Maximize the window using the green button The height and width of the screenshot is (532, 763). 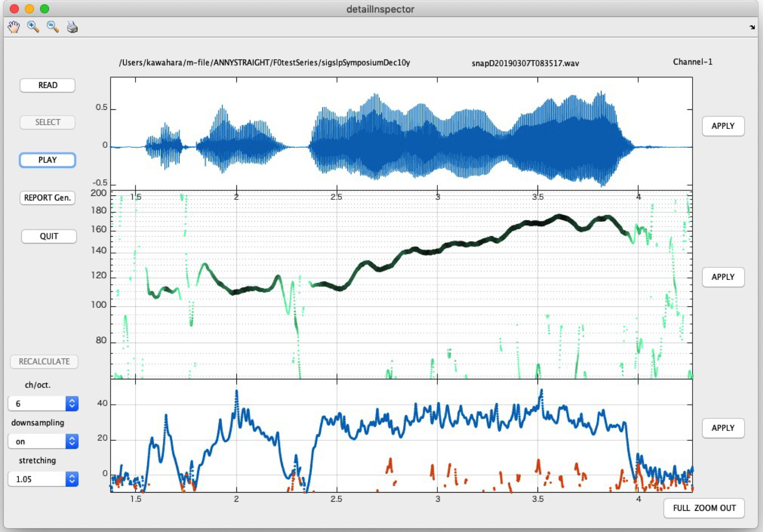[x=45, y=9]
